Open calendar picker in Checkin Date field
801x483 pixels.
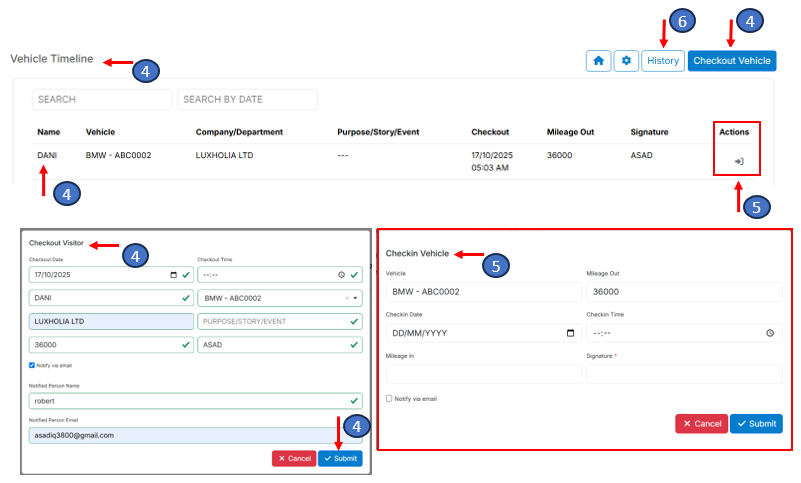click(571, 333)
